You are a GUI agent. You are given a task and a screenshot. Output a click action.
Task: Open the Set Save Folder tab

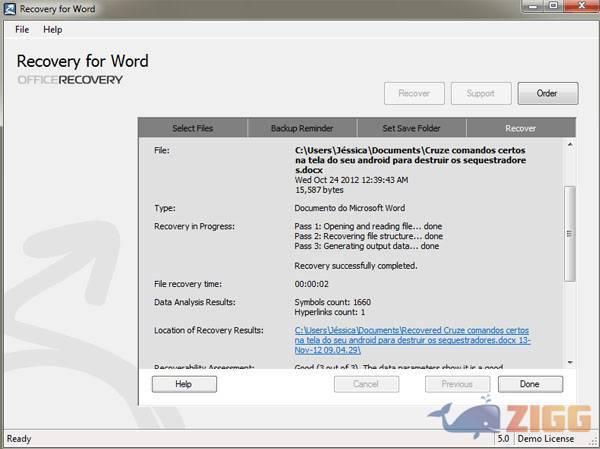point(411,128)
